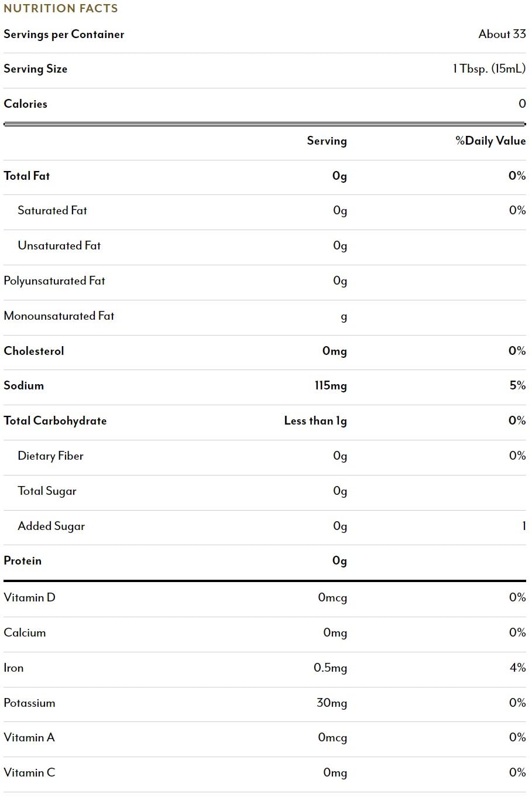Click the Nutrition Facts heading
This screenshot has width=532, height=797.
(61, 9)
